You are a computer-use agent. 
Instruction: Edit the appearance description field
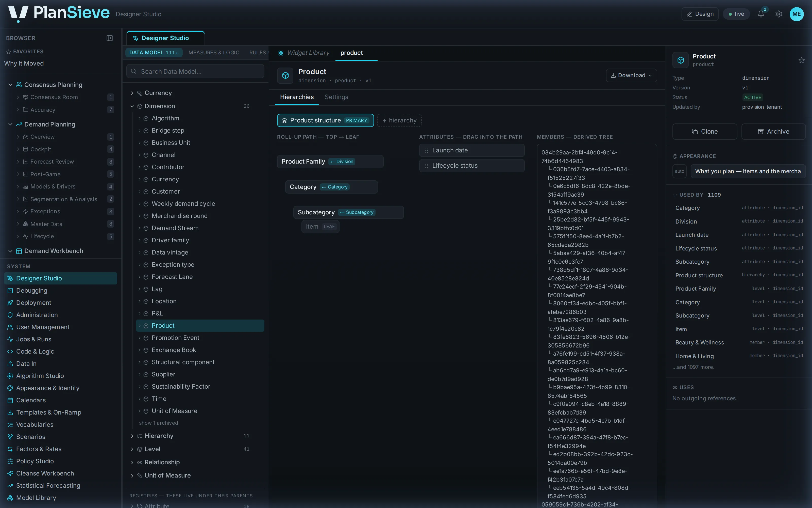pyautogui.click(x=748, y=171)
